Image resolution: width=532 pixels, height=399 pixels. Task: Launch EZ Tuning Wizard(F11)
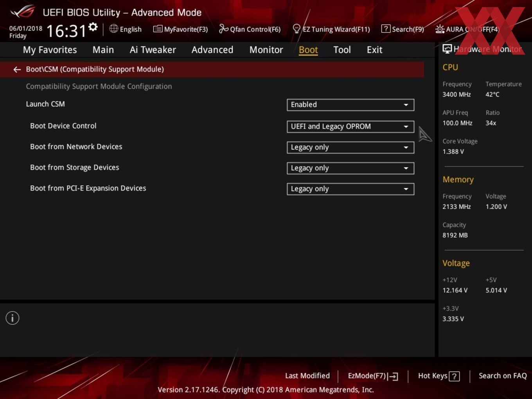point(331,29)
